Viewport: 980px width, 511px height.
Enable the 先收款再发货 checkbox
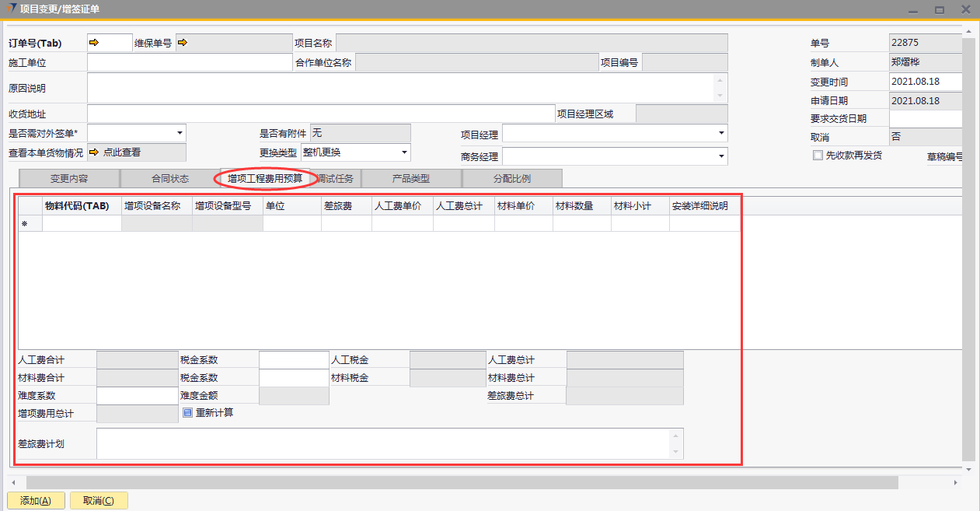(818, 156)
